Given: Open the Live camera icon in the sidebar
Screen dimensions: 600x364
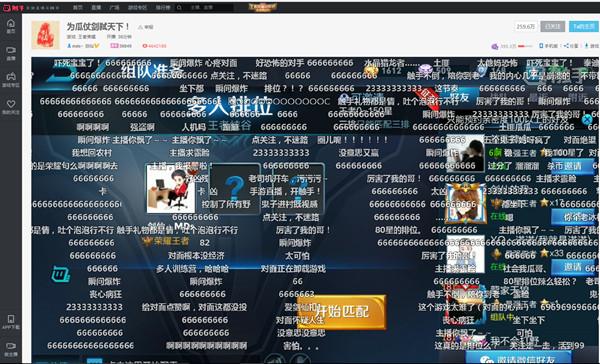Looking at the screenshot, I should click(11, 50).
